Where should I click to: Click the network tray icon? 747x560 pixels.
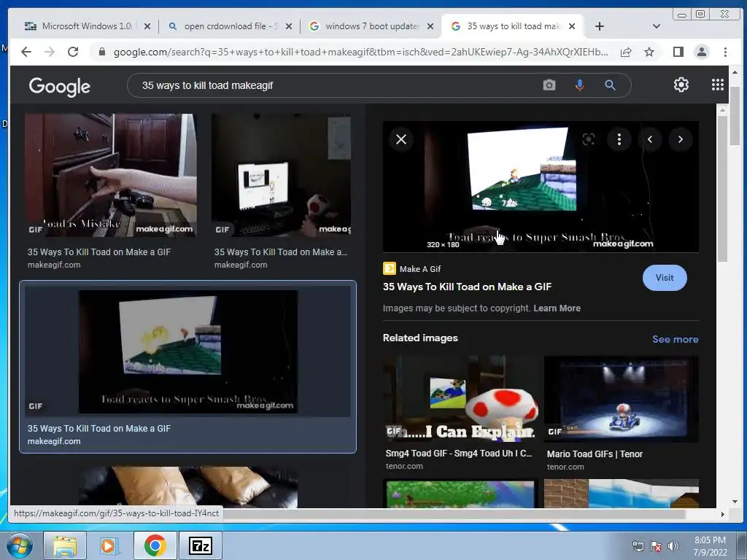[x=638, y=546]
